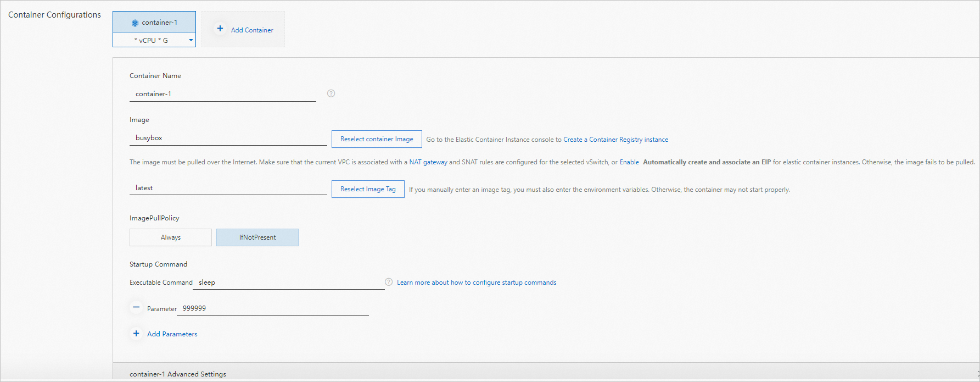Expand container-1 Advanced Settings section
The width and height of the screenshot is (980, 382).
click(178, 374)
